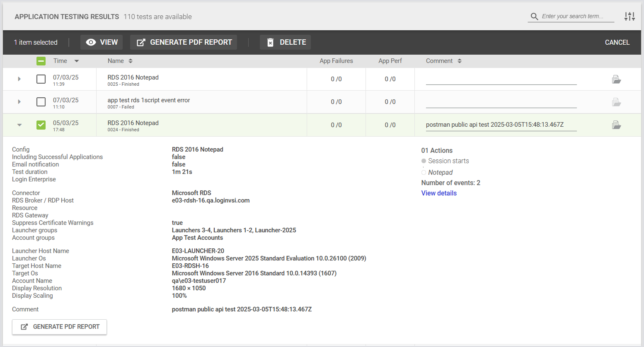Collapse the expanded 05/03/25 test row
The width and height of the screenshot is (644, 347).
click(19, 125)
